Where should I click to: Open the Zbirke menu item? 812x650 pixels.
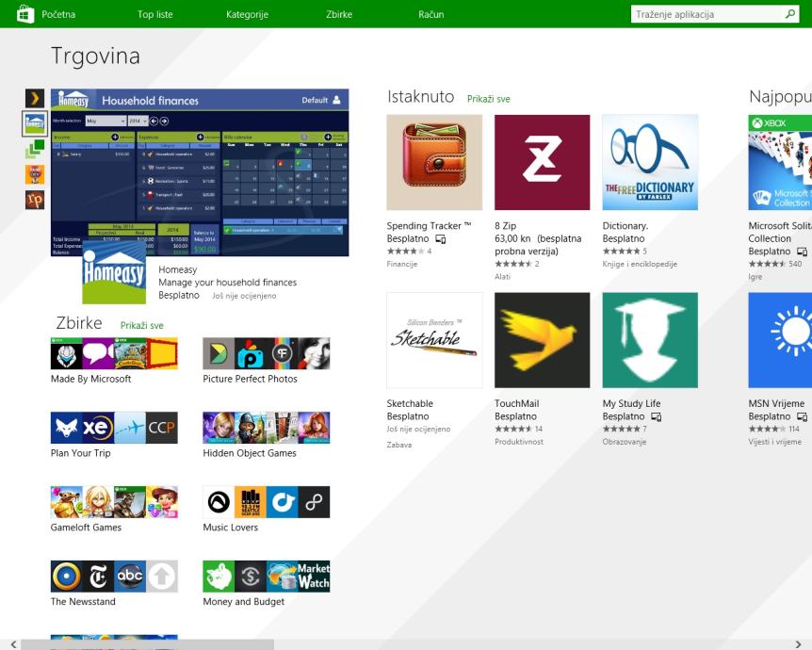[339, 14]
